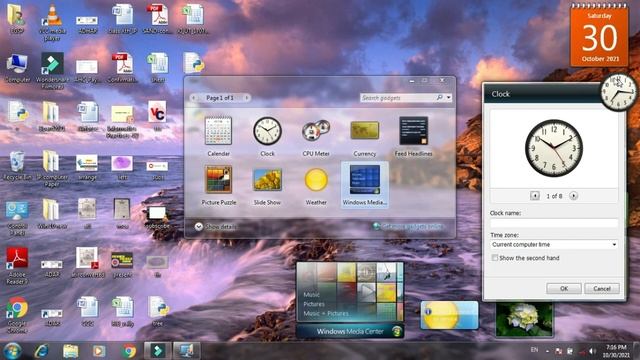Open the VC desktop icon
Screen dimensions: 640x360
[x=157, y=116]
